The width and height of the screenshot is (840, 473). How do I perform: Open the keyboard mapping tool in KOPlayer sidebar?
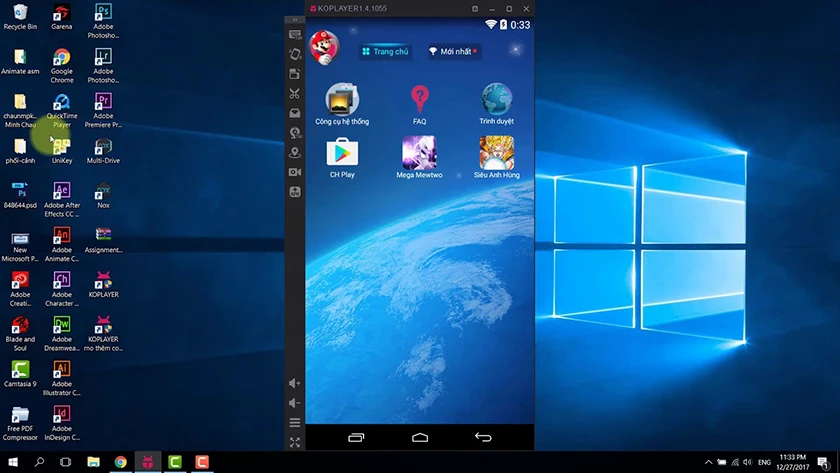point(295,35)
